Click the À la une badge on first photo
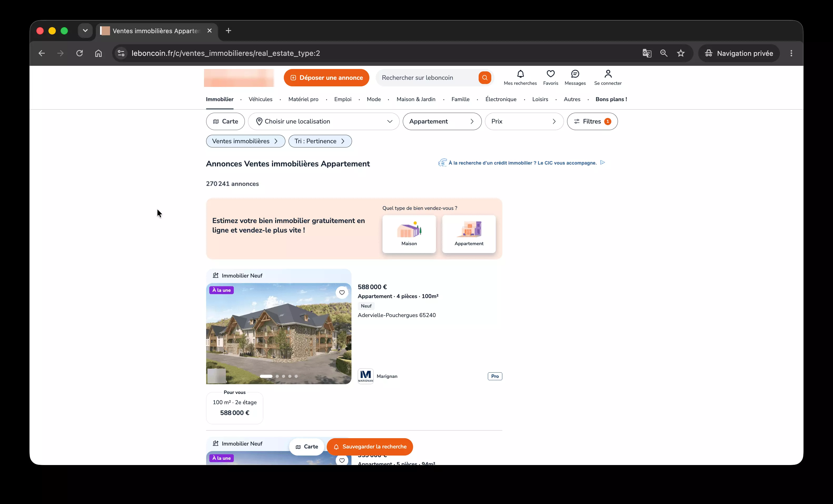 click(221, 290)
